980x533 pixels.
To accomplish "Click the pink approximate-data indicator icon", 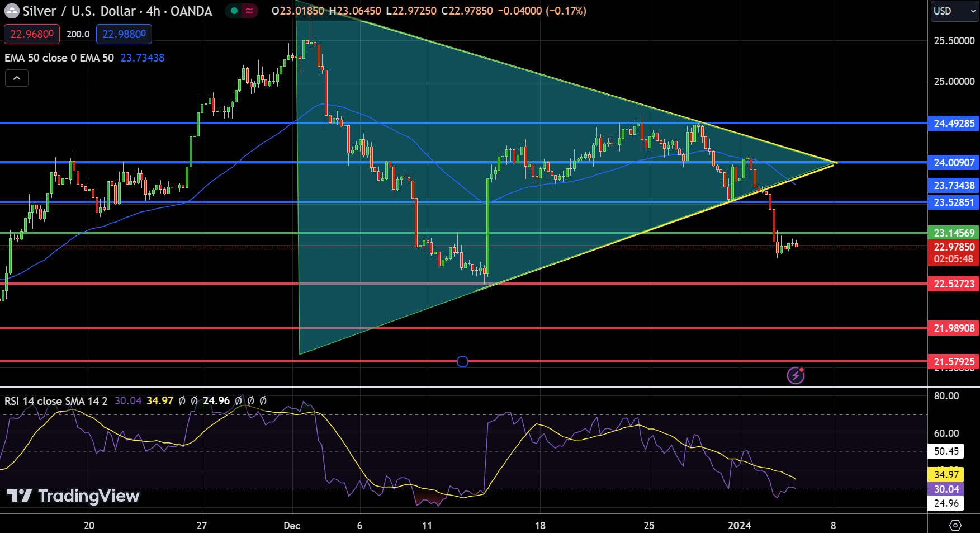I will tap(249, 11).
